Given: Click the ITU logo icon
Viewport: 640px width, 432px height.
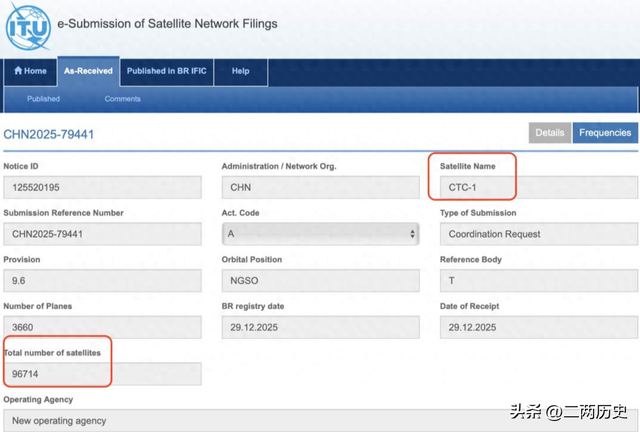Looking at the screenshot, I should [28, 27].
